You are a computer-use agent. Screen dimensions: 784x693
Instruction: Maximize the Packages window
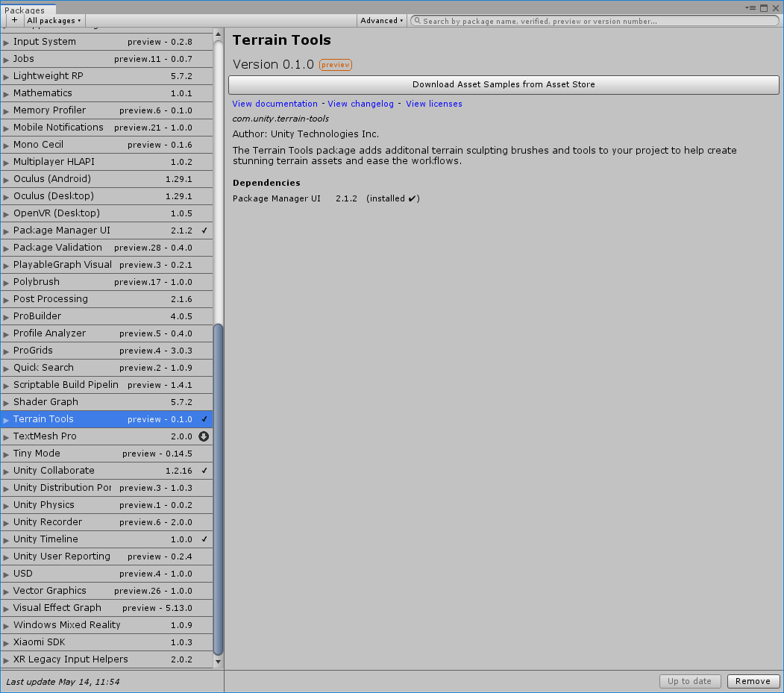[764, 8]
